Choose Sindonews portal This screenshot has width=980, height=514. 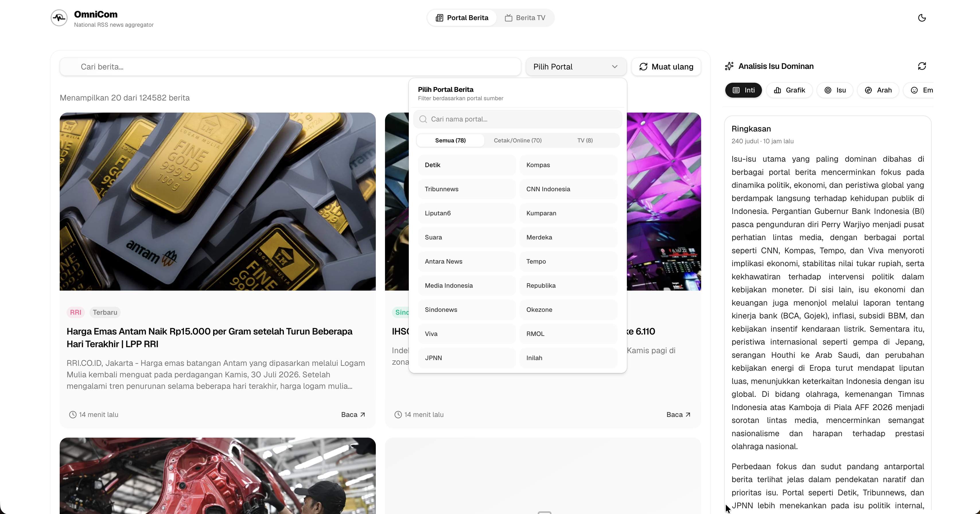tap(467, 310)
